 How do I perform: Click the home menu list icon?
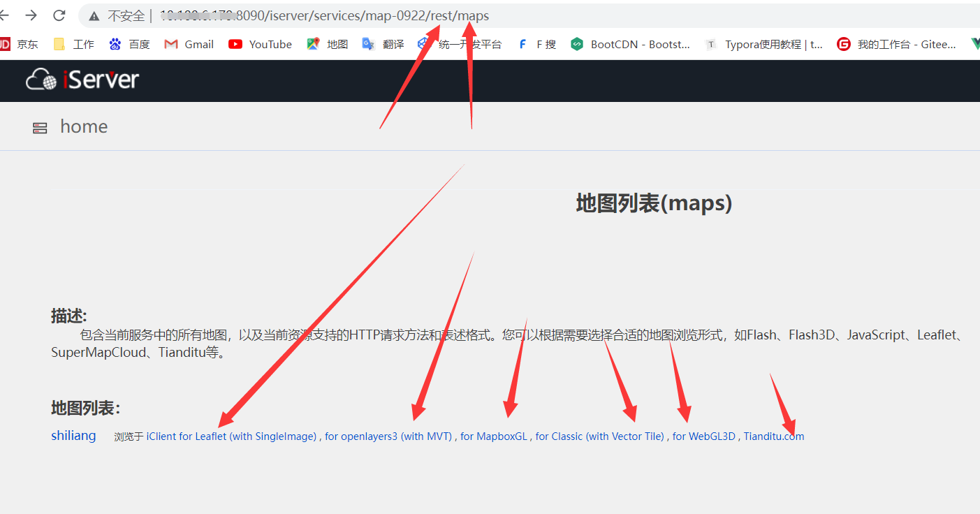click(40, 128)
